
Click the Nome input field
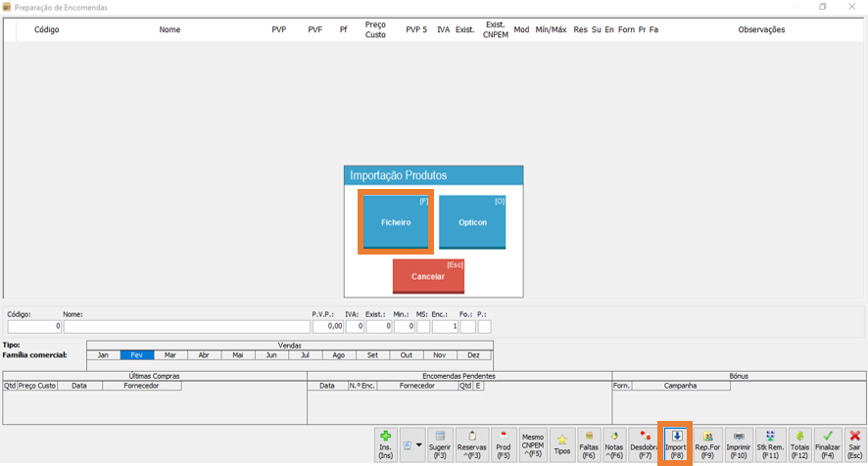tap(186, 327)
